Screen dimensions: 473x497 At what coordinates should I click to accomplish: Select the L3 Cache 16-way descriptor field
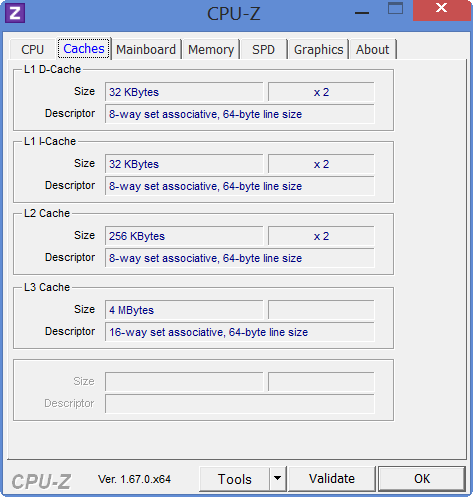click(x=240, y=332)
